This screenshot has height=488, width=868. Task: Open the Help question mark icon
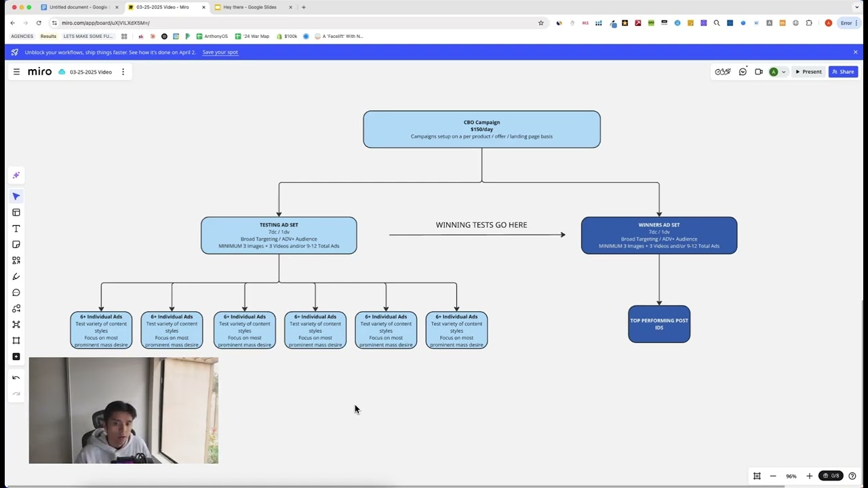[x=852, y=476]
